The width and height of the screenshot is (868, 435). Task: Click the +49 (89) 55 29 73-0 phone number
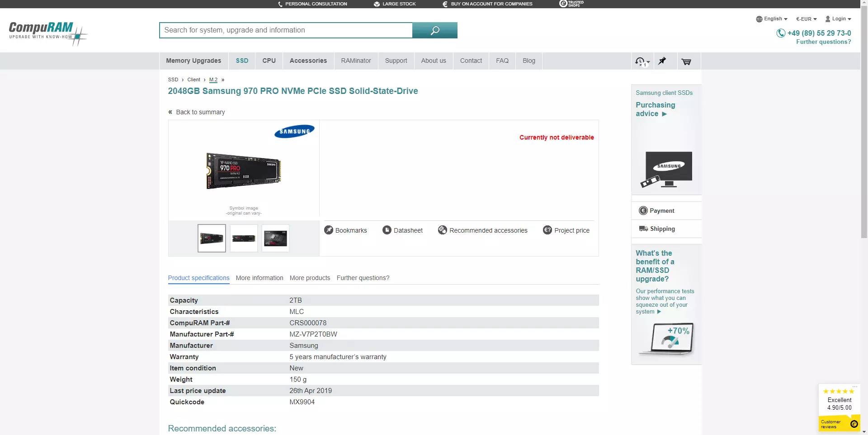pos(819,33)
